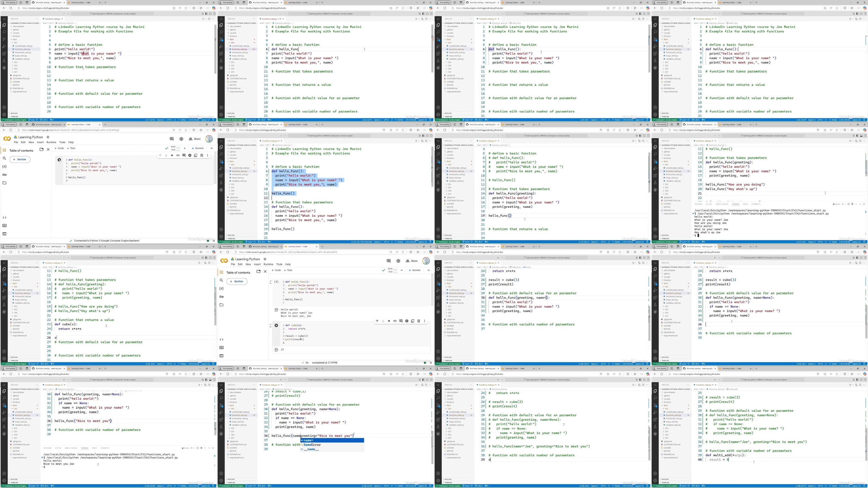The height and width of the screenshot is (488, 868).
Task: Open File menu in '2:19 PM' Colab window
Action: pos(233,264)
